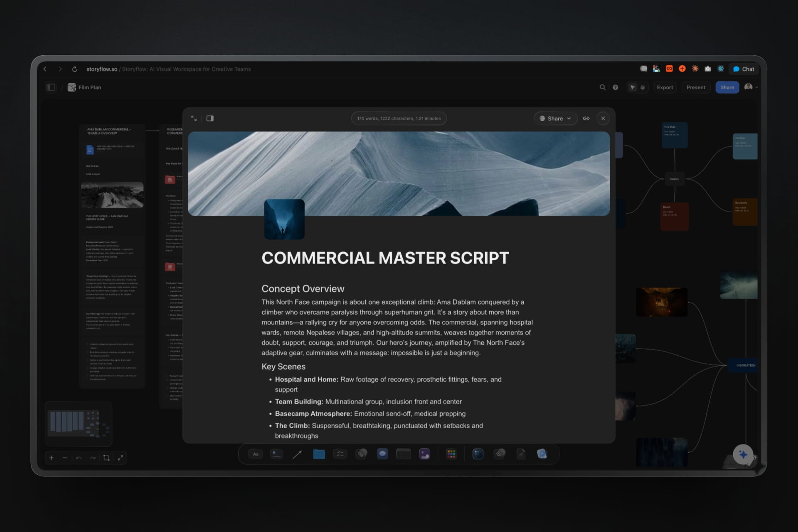Select the arrow connector tool
798x532 pixels.
tap(297, 454)
